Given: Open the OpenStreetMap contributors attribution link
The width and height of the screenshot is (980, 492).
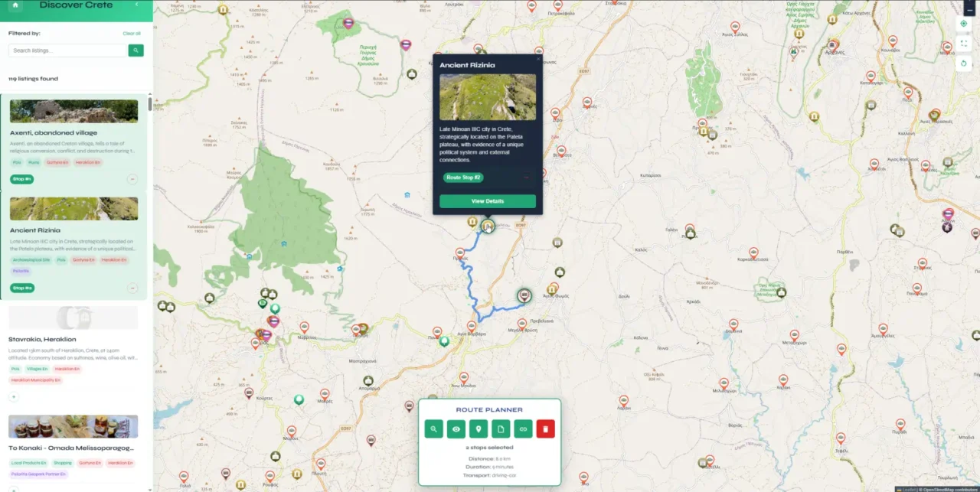Looking at the screenshot, I should [x=949, y=488].
